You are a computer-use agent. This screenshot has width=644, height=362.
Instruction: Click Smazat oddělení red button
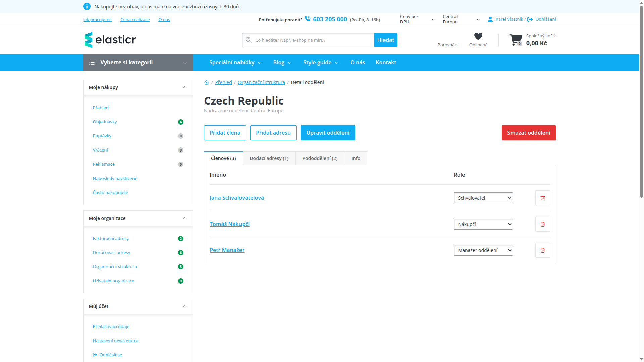point(529,133)
